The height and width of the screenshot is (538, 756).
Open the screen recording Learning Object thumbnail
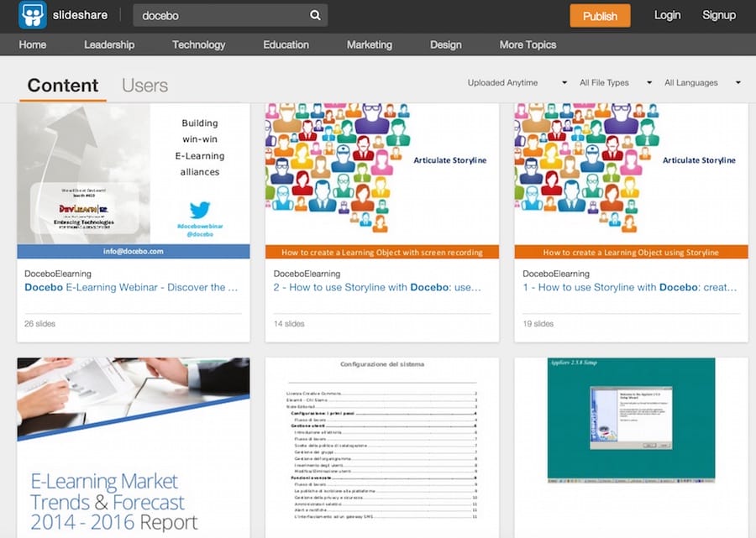click(x=382, y=180)
